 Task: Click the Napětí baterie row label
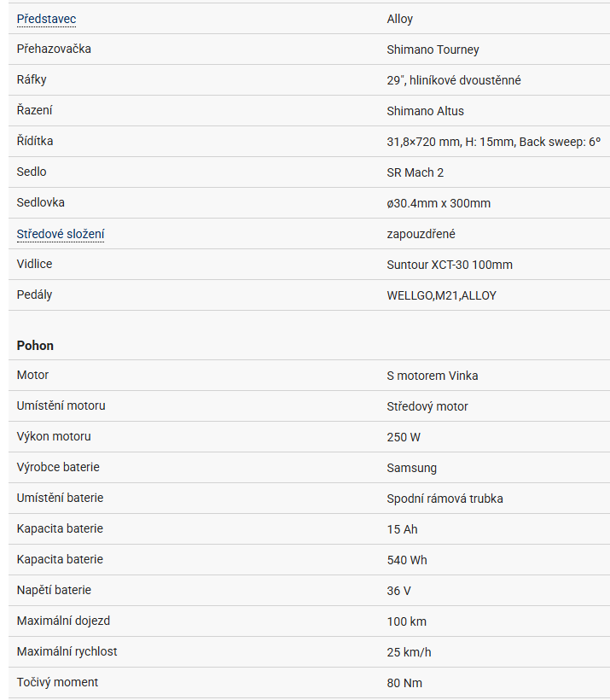[x=54, y=590]
